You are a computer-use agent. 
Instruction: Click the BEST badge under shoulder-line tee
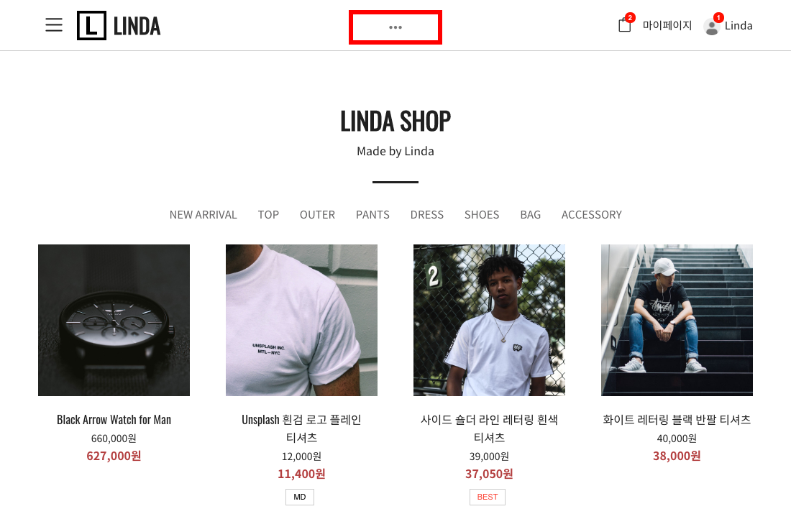[x=488, y=497]
